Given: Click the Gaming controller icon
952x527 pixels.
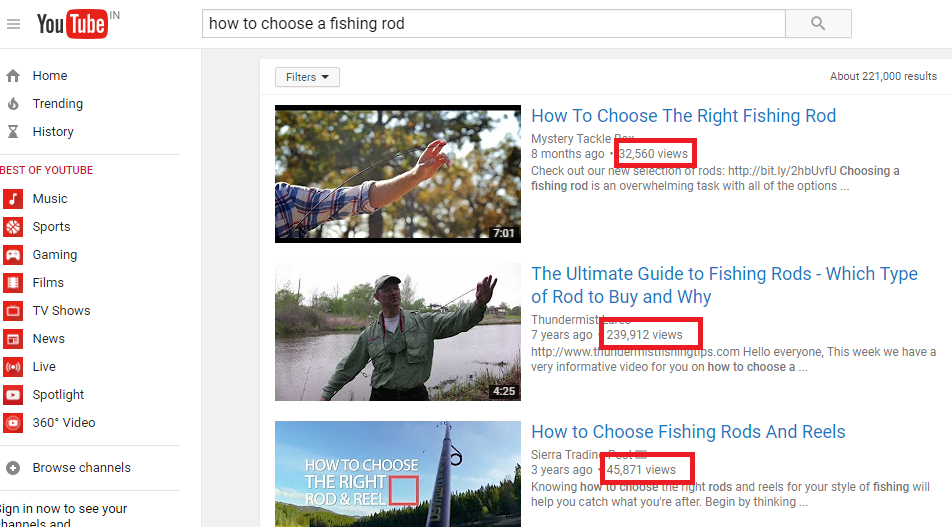Looking at the screenshot, I should coord(13,254).
